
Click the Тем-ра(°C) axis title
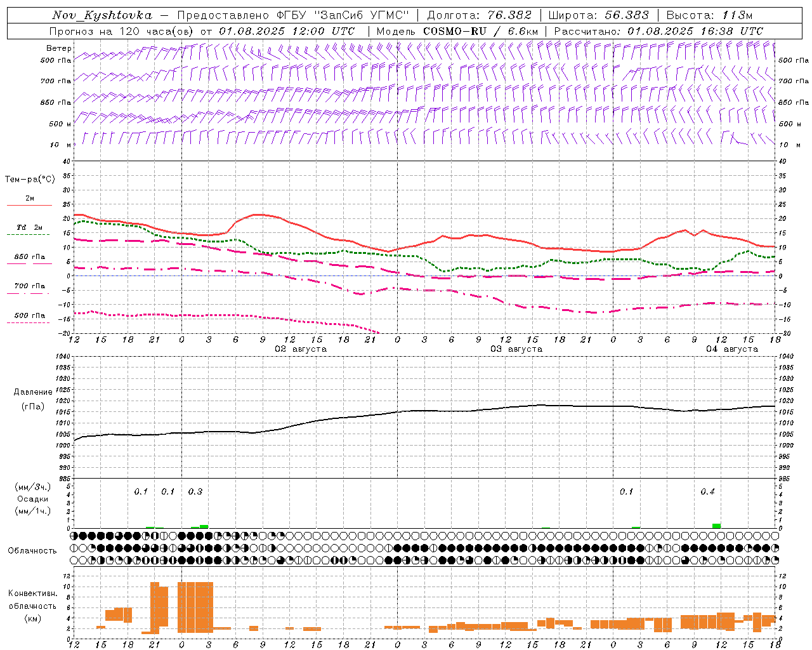click(x=30, y=180)
